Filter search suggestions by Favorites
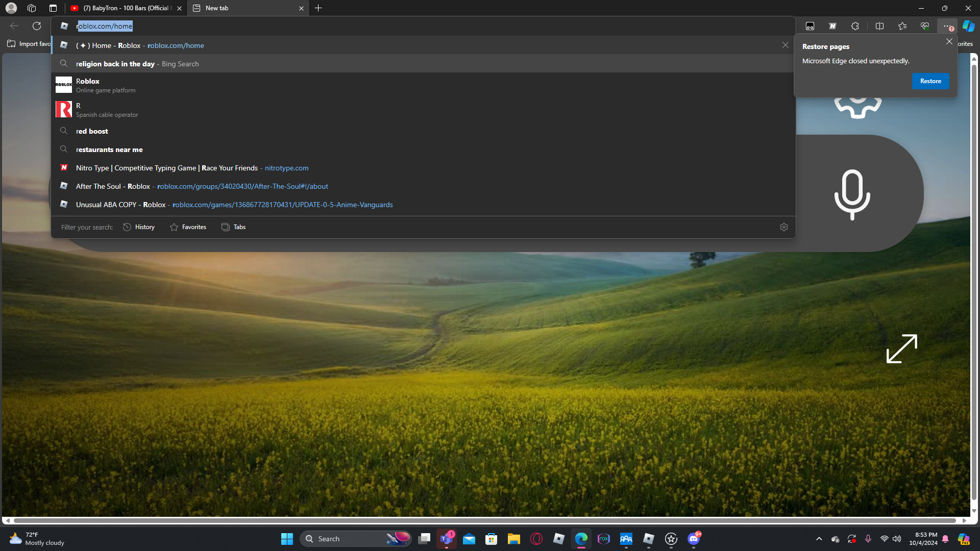The image size is (980, 551). (188, 227)
